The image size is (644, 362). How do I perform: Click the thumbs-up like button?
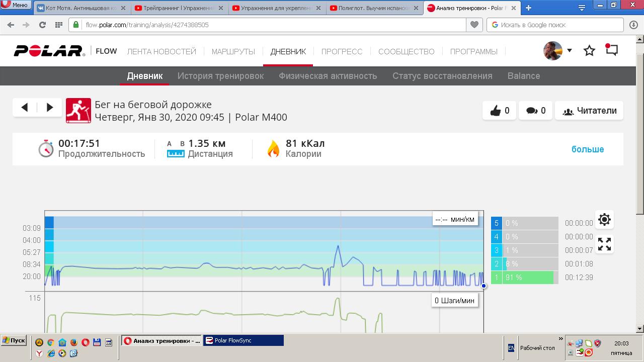click(500, 111)
